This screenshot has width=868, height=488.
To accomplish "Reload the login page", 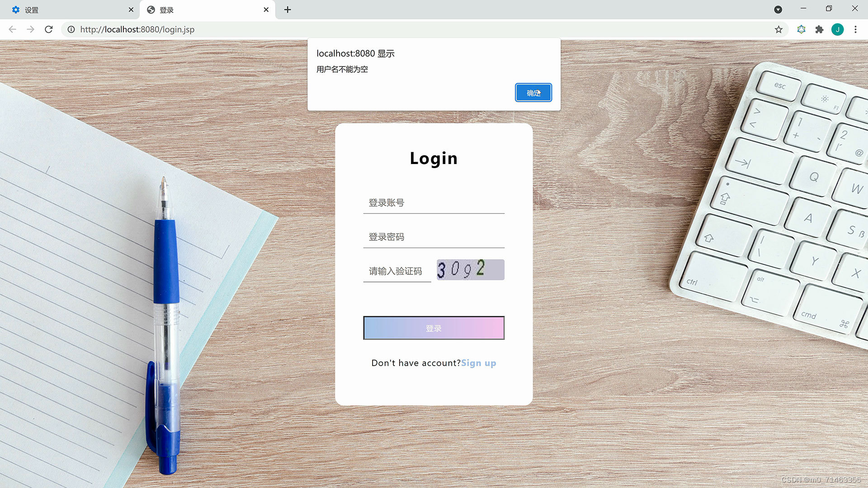I will [49, 29].
